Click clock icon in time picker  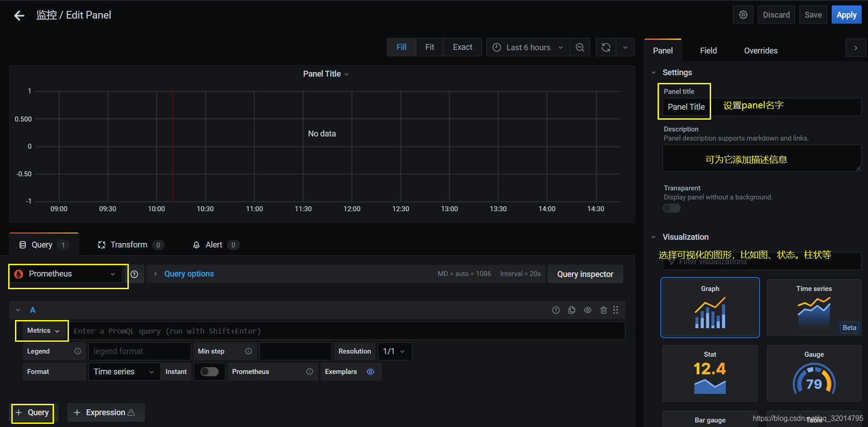click(497, 47)
